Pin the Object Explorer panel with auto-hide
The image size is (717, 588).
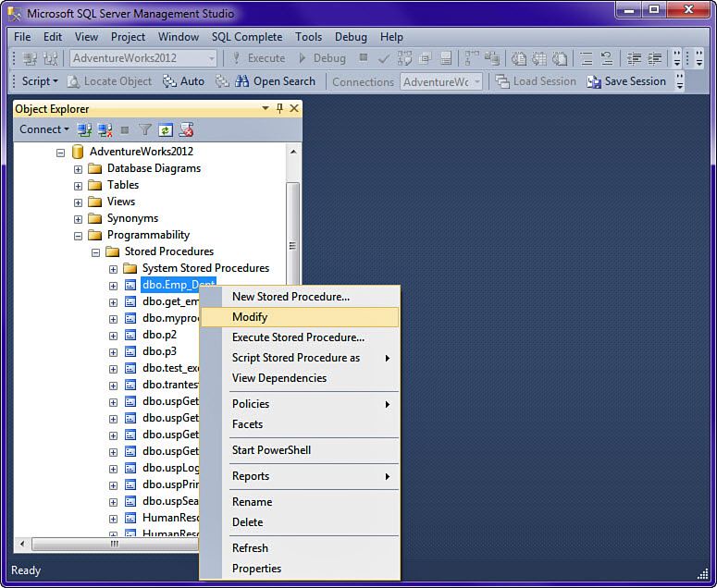pos(279,109)
